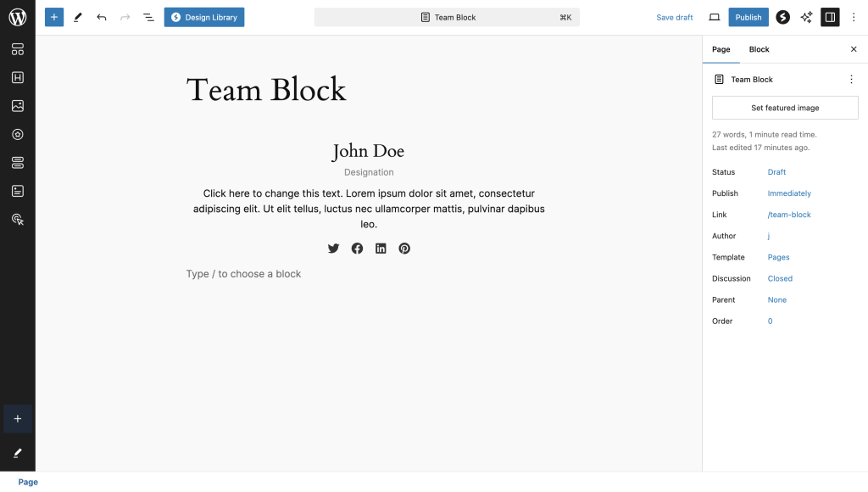This screenshot has width=868, height=492.
Task: Click the WordPress logo to exit editor
Action: click(x=17, y=17)
